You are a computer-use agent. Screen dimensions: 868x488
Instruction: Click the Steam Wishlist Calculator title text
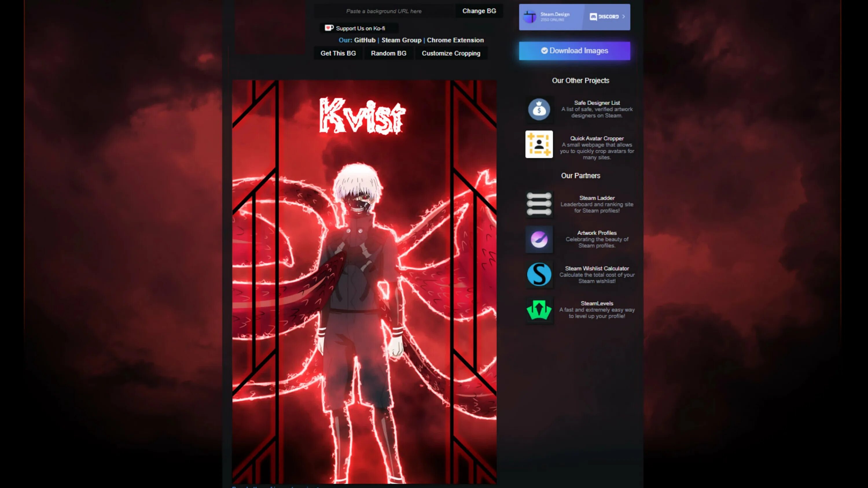pyautogui.click(x=597, y=268)
